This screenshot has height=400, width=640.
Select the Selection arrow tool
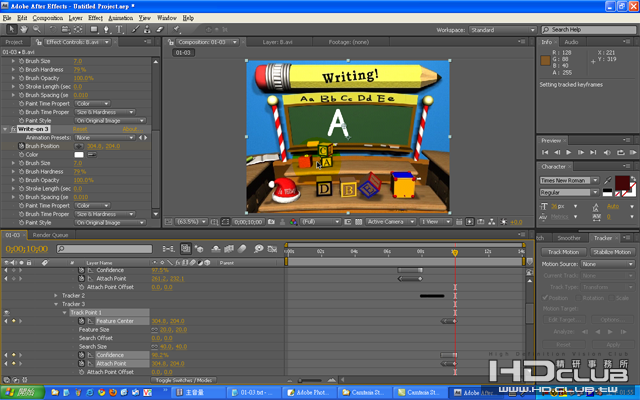pyautogui.click(x=11, y=29)
